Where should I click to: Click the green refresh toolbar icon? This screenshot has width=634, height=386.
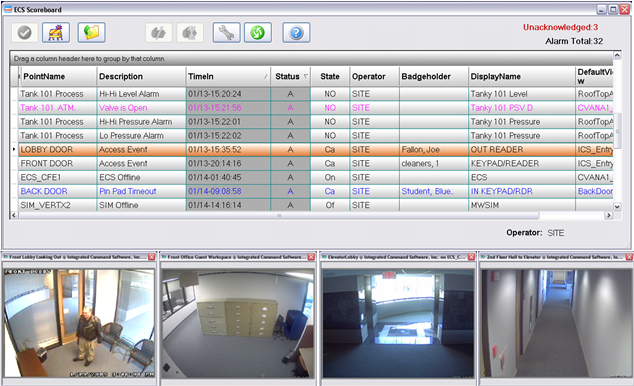258,33
